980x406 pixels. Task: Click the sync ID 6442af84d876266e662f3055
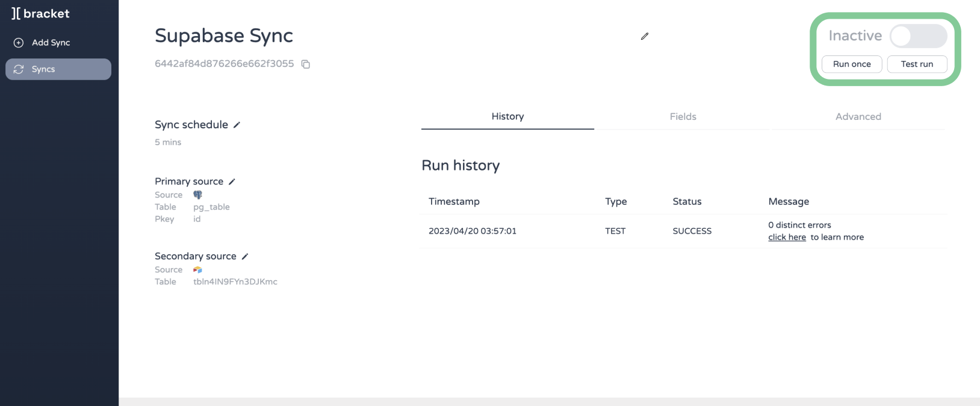(224, 64)
